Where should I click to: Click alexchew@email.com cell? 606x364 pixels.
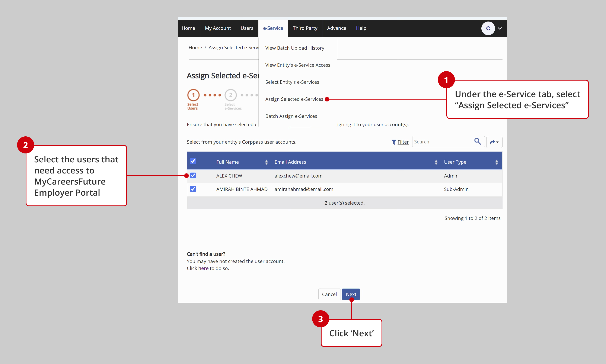point(298,176)
